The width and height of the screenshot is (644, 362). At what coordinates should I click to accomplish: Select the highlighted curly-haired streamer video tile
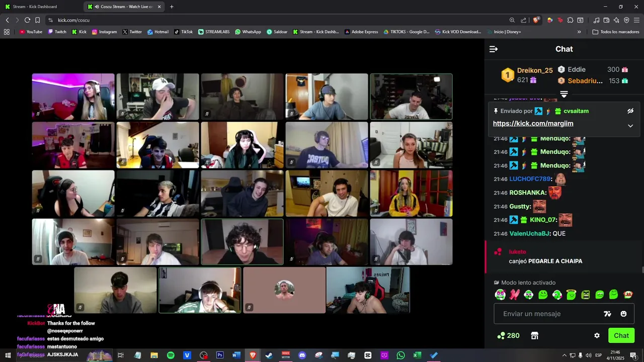242,242
